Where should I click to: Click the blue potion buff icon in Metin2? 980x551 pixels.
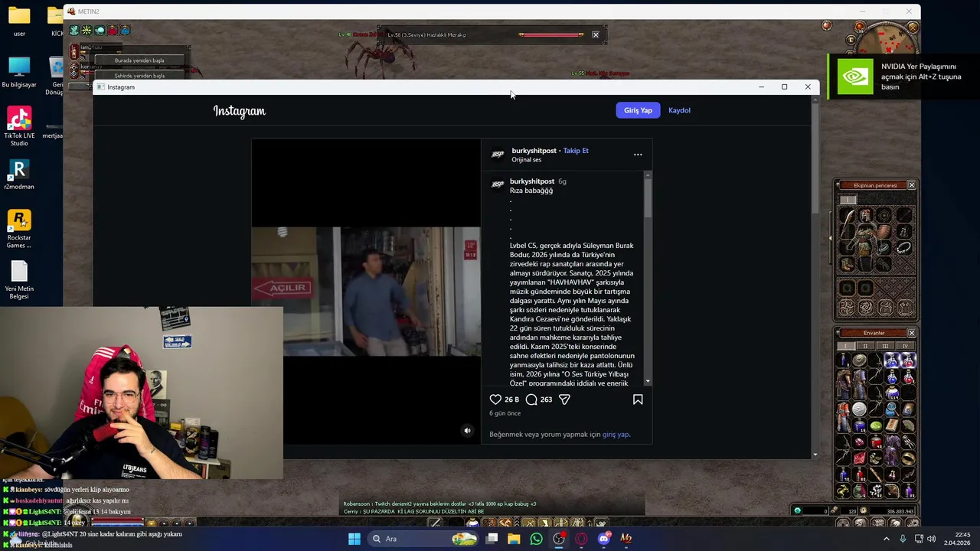click(126, 31)
